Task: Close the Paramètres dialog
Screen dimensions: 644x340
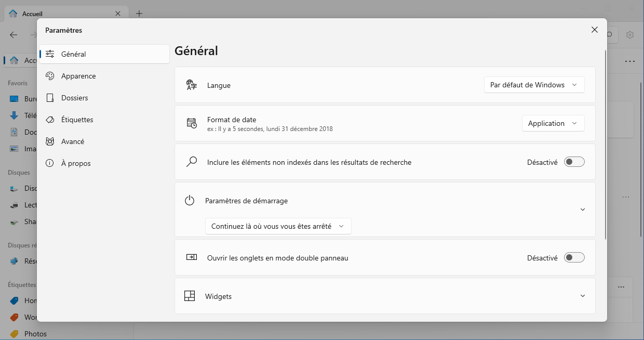Action: click(595, 30)
